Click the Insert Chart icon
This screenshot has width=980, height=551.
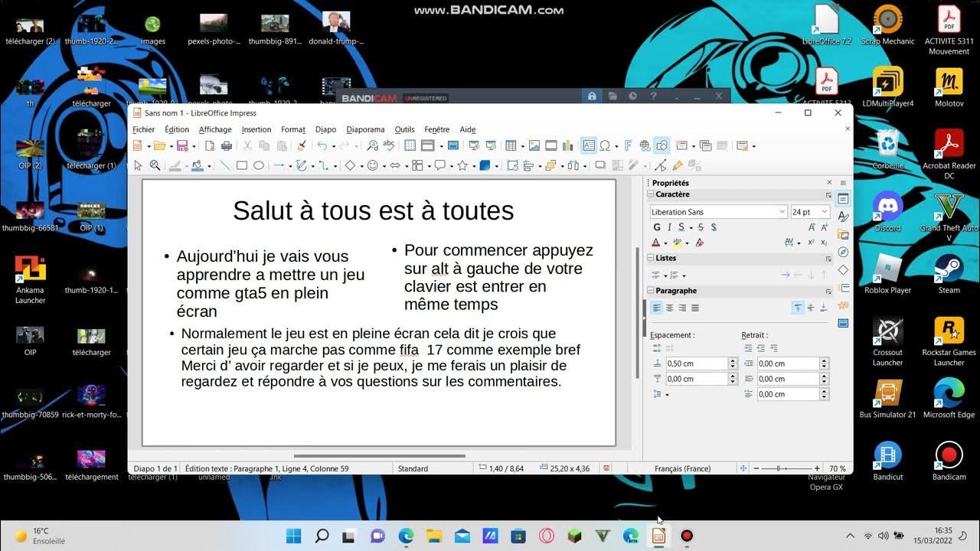pos(567,145)
